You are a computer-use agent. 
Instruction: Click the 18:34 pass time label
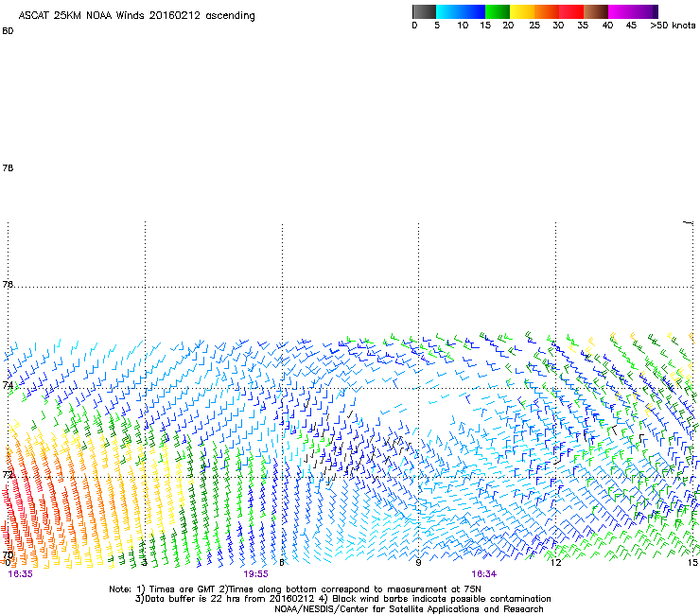point(484,574)
